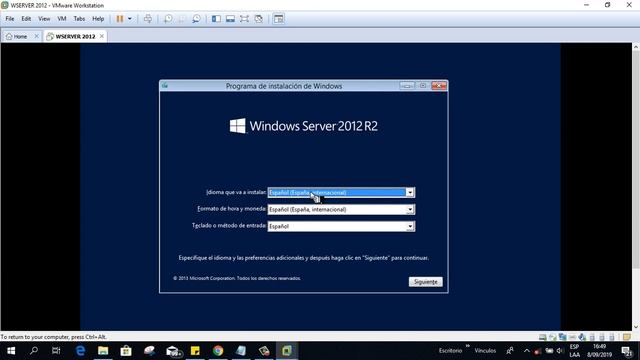Click the sound device icon in status bar

[x=582, y=337]
